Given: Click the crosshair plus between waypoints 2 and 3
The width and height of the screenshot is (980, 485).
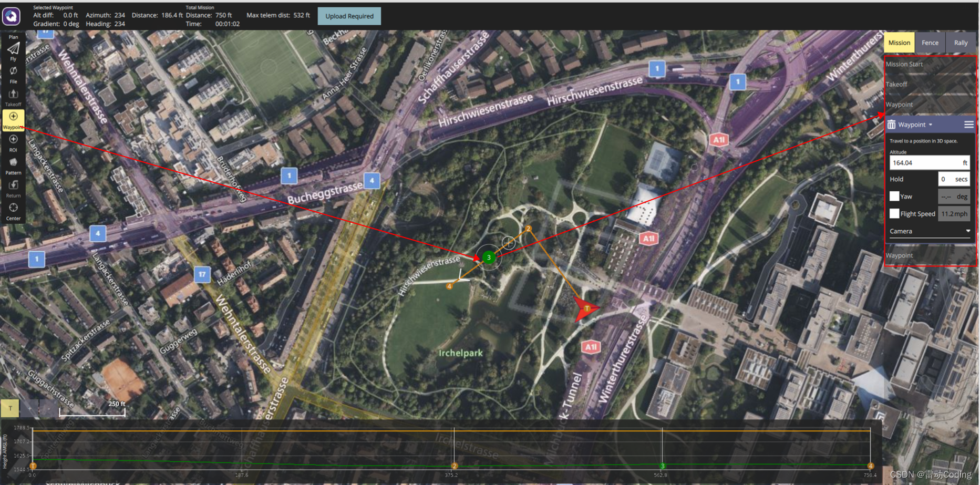Looking at the screenshot, I should click(509, 243).
